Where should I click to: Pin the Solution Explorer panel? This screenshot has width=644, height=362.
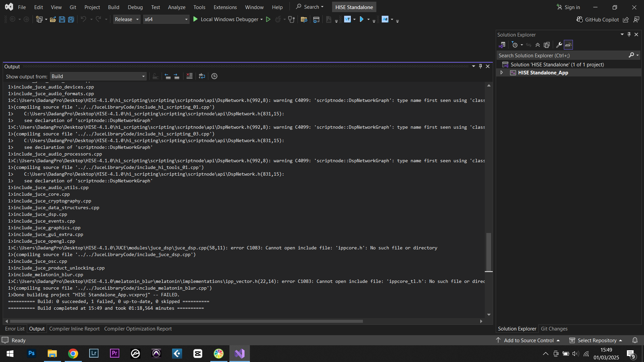(629, 35)
